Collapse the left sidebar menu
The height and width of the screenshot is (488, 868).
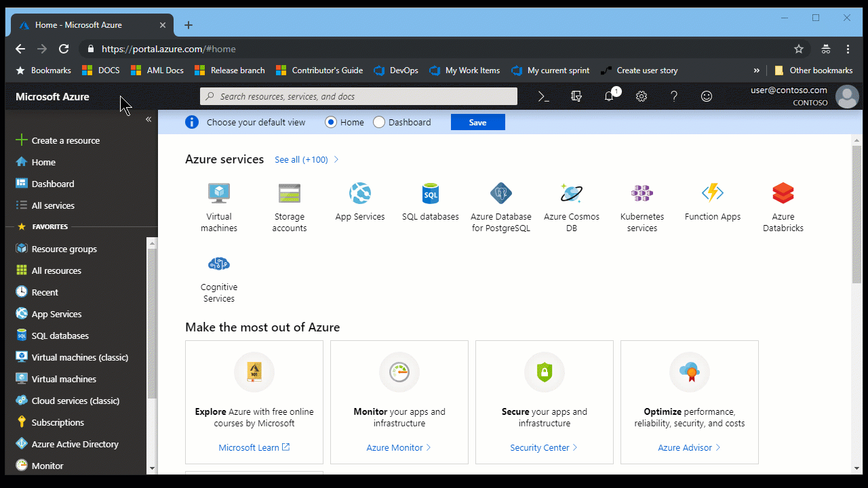point(149,119)
